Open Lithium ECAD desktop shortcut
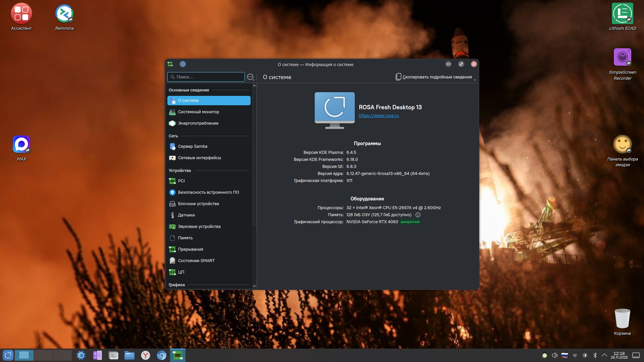644x362 pixels. pyautogui.click(x=622, y=13)
